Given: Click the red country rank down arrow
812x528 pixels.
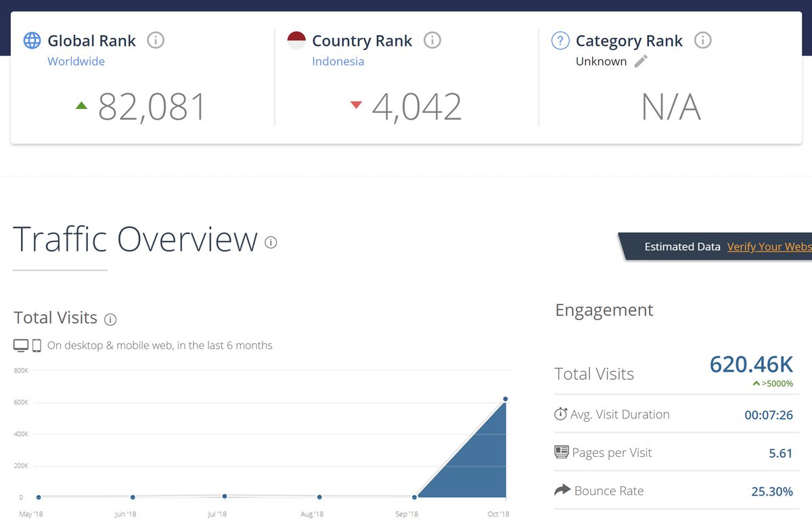Looking at the screenshot, I should pyautogui.click(x=356, y=105).
